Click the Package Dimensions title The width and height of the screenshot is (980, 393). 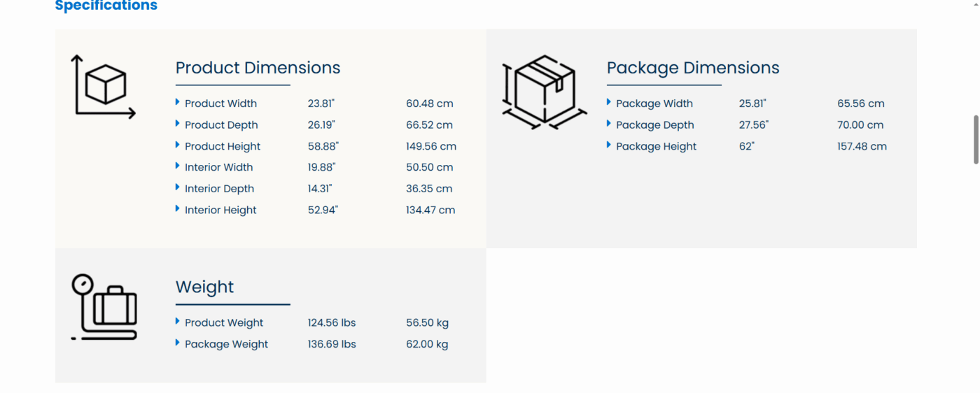(692, 68)
